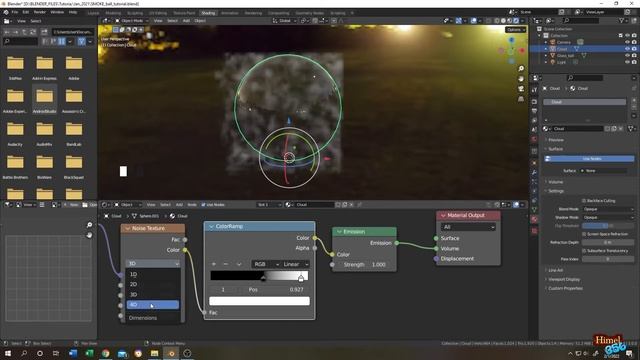This screenshot has width=640, height=360.
Task: Hide Light object with eye icon
Action: (627, 62)
